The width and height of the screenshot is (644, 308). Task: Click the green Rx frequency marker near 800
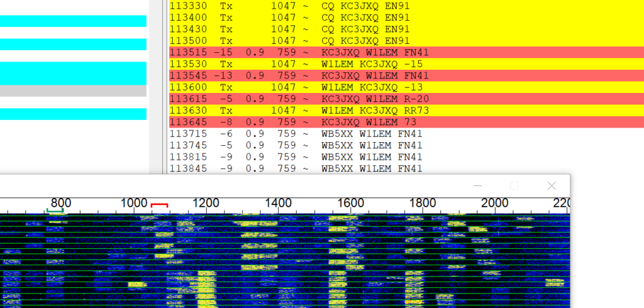pyautogui.click(x=55, y=211)
